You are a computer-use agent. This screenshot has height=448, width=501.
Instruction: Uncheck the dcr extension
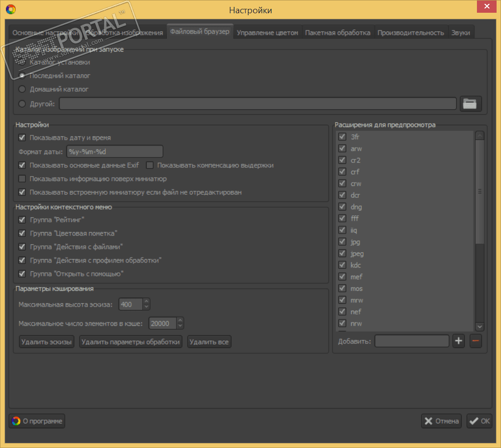[342, 195]
